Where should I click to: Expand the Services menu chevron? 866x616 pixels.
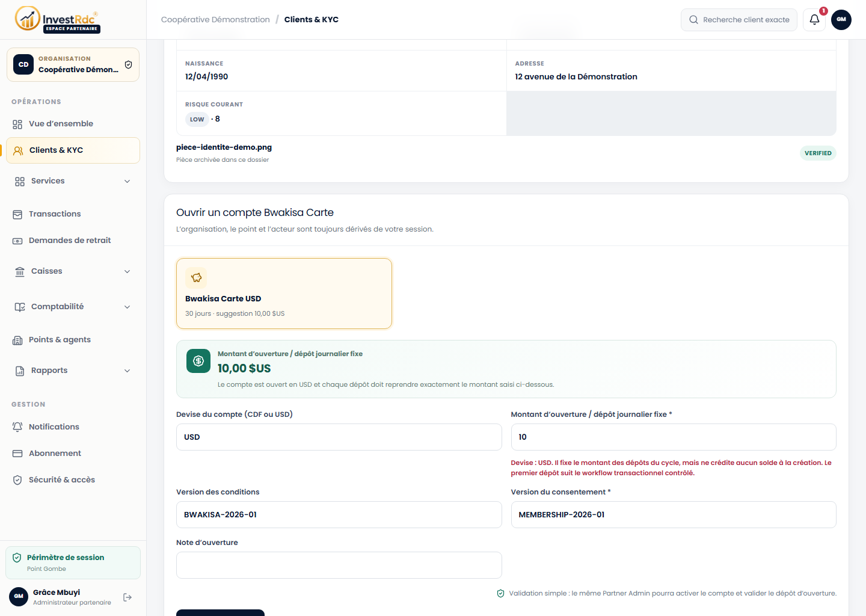tap(127, 181)
